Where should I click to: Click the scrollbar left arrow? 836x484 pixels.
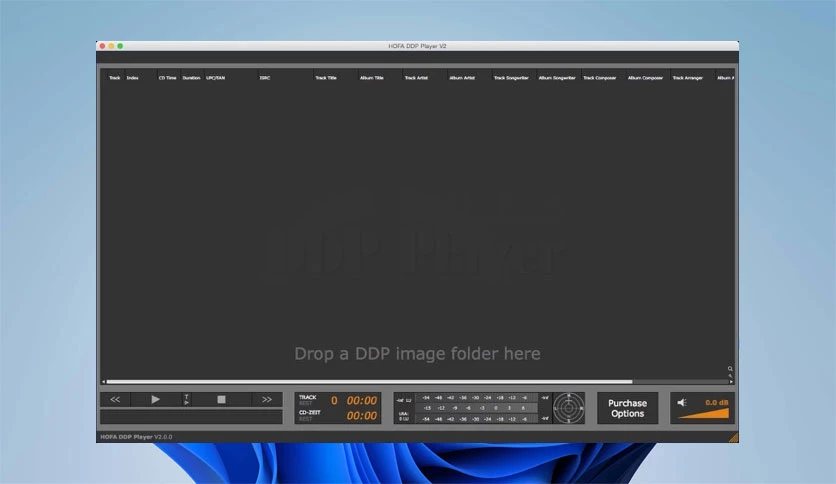(x=103, y=382)
